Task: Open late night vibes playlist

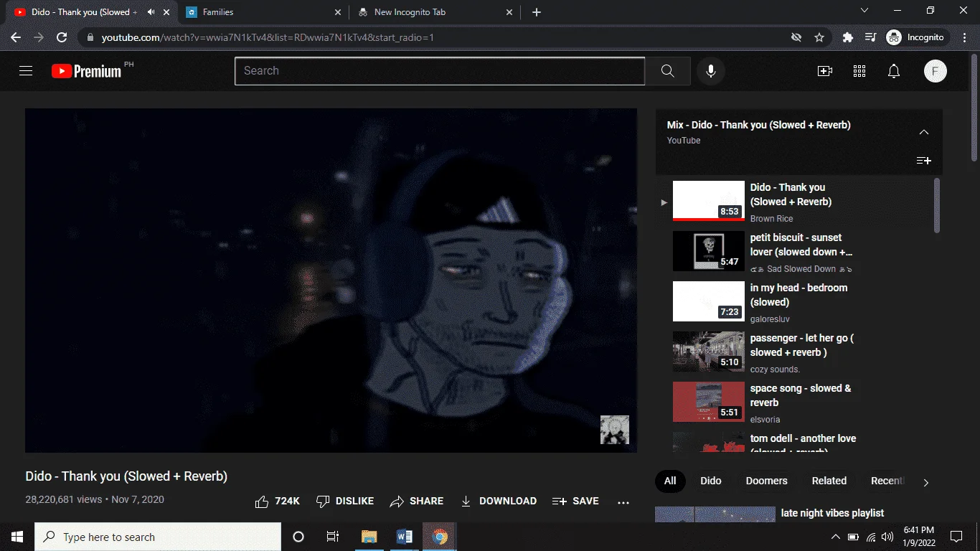Action: (832, 513)
